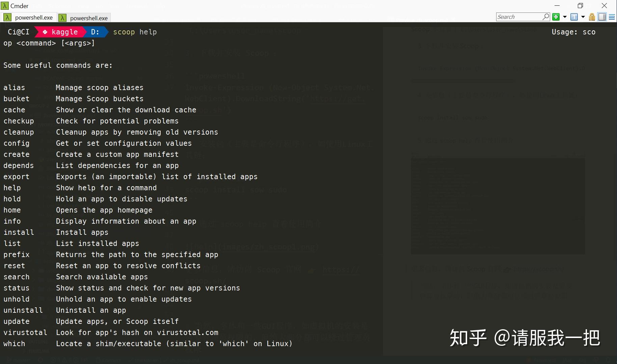Toggle the console scroll padlock

point(592,17)
